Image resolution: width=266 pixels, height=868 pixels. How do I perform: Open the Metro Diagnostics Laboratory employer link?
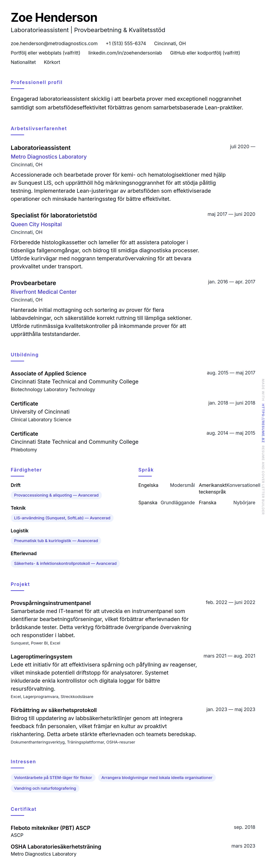(x=49, y=157)
